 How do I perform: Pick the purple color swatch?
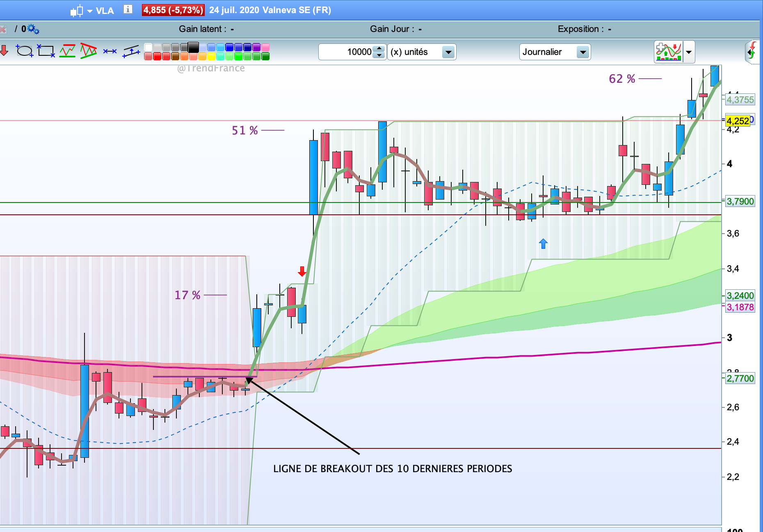coord(257,47)
